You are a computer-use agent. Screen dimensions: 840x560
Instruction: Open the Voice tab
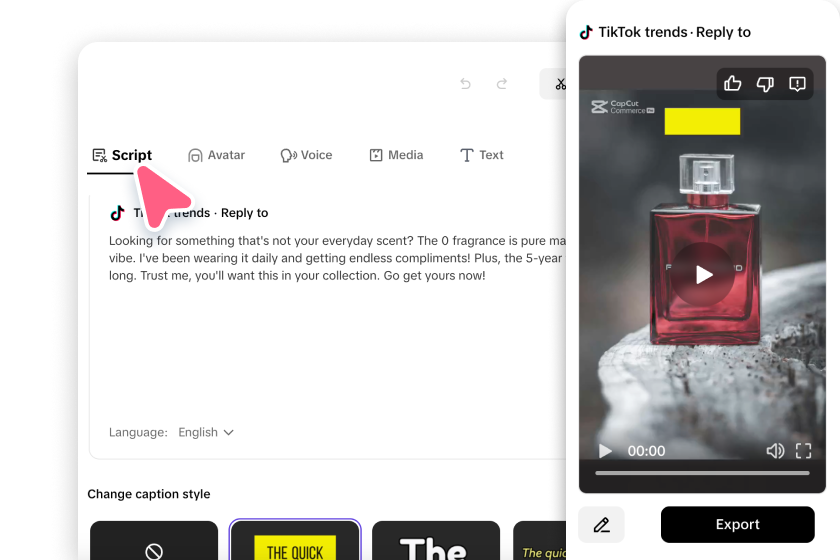(306, 155)
